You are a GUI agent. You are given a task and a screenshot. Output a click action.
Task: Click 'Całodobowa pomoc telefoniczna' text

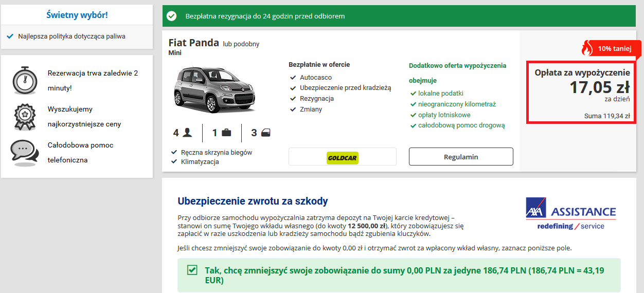click(80, 153)
